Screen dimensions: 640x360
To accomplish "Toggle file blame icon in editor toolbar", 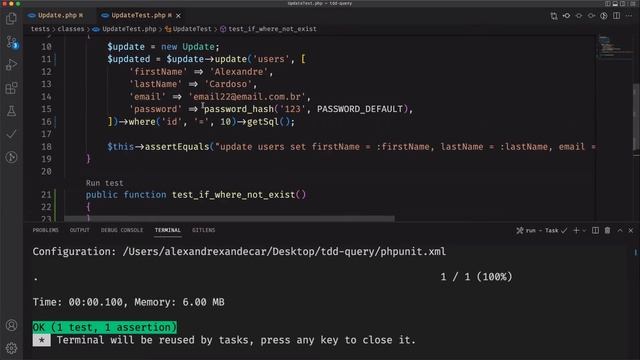I will point(604,16).
